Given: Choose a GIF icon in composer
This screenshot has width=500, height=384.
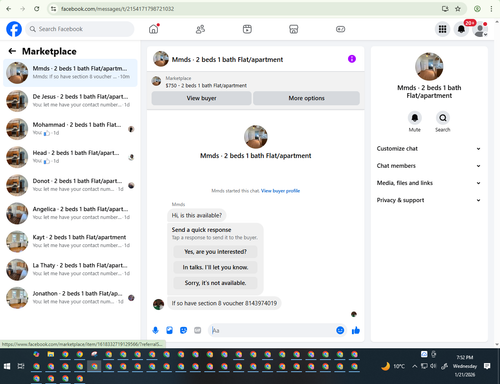Looking at the screenshot, I should pyautogui.click(x=198, y=330).
